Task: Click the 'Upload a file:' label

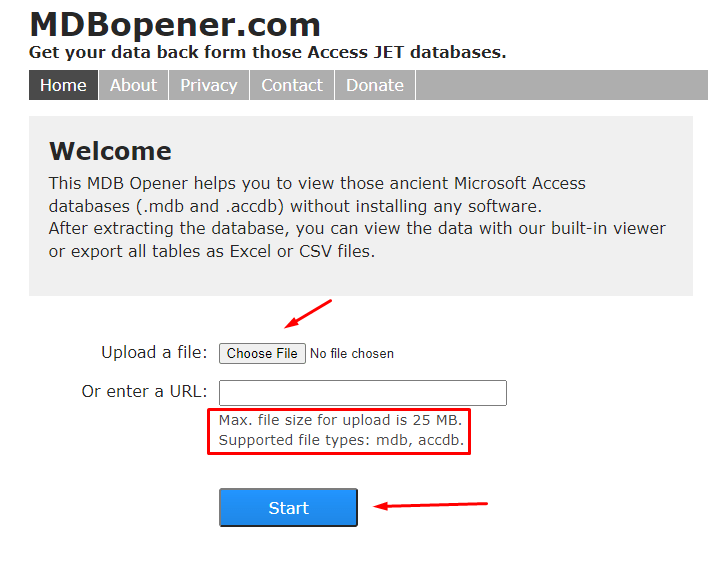Action: [154, 353]
